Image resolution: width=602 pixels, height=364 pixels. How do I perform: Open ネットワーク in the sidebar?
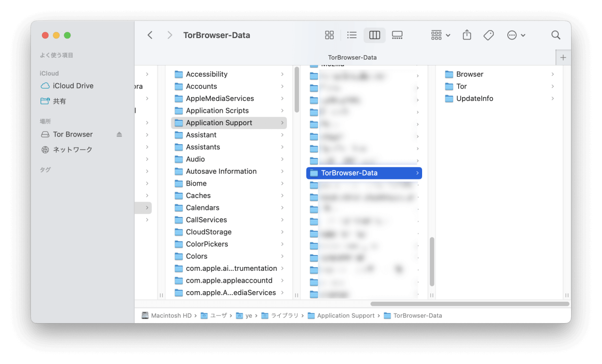[x=67, y=149]
